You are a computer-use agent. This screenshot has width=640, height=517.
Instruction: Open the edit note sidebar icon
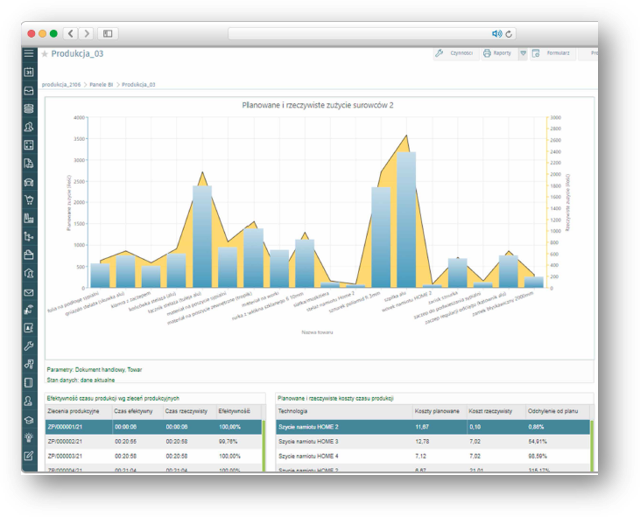pos(29,456)
